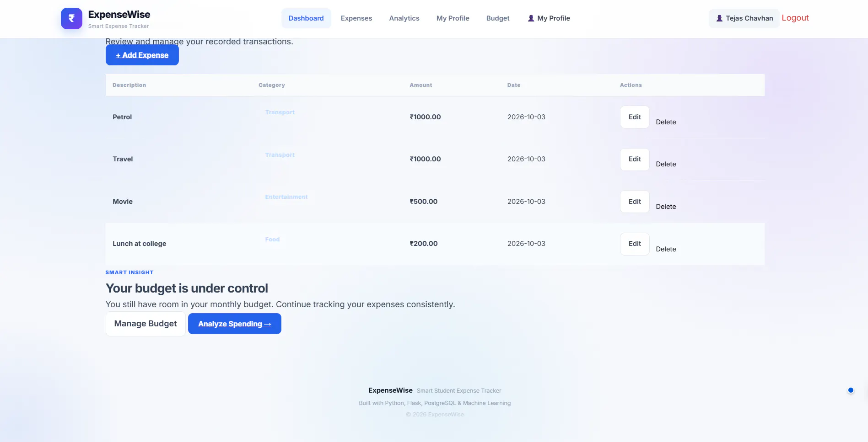This screenshot has height=442, width=868.
Task: Click the ₹500.00 amount cell
Action: coord(424,202)
